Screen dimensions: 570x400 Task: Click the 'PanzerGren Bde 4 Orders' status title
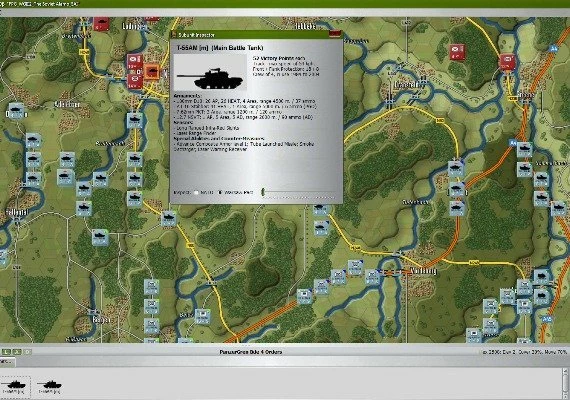251,352
